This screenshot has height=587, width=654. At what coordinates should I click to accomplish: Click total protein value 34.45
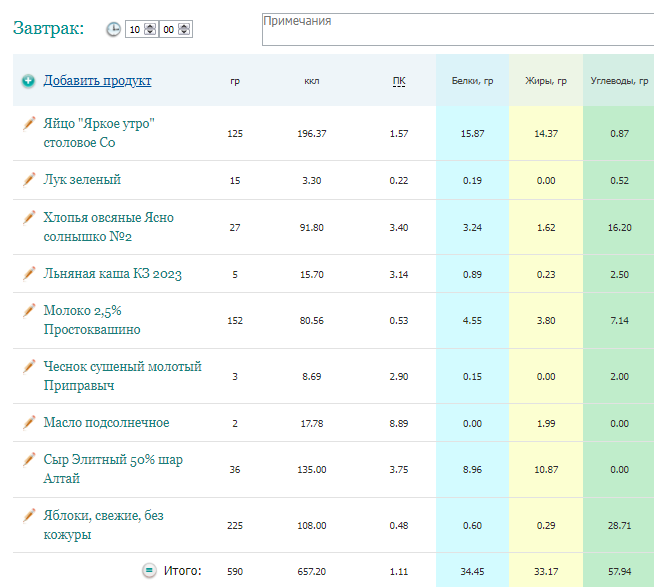(x=473, y=572)
